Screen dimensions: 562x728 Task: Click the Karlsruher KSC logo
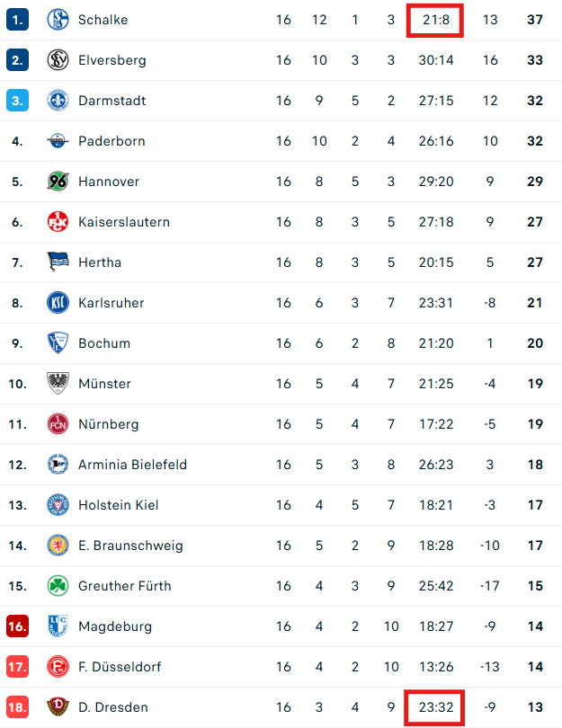click(x=58, y=303)
